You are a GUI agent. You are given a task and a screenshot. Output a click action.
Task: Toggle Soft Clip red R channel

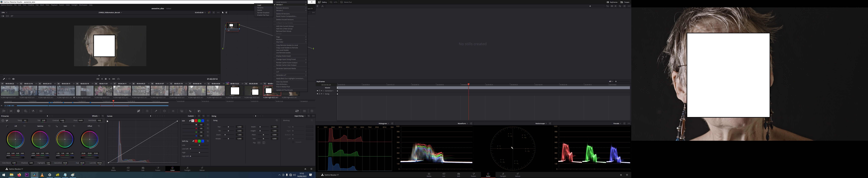click(196, 141)
